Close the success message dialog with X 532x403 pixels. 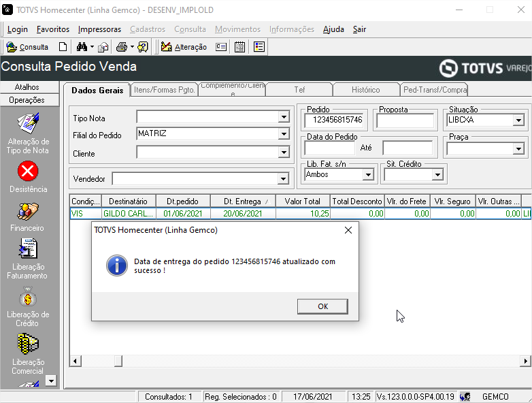[348, 230]
